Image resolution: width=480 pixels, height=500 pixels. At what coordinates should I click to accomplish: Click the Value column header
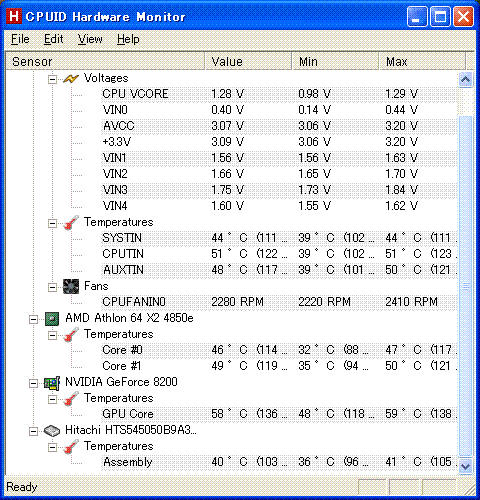pos(248,61)
